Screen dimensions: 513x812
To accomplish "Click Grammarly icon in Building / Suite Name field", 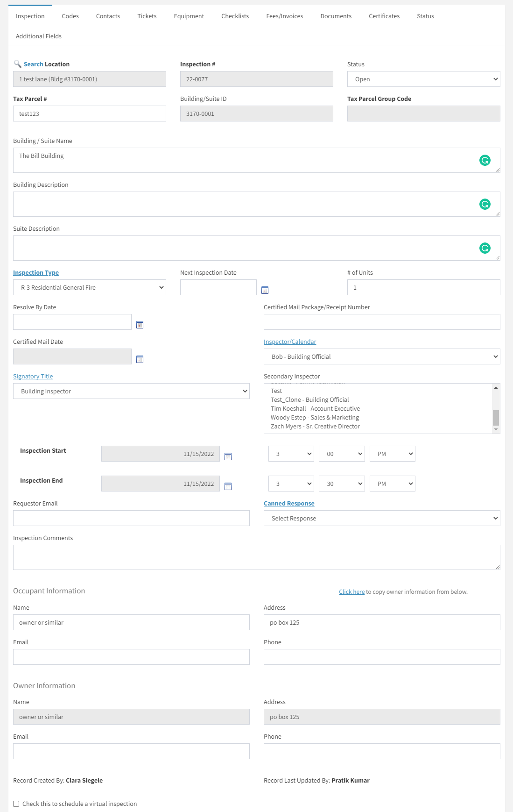I will point(485,160).
